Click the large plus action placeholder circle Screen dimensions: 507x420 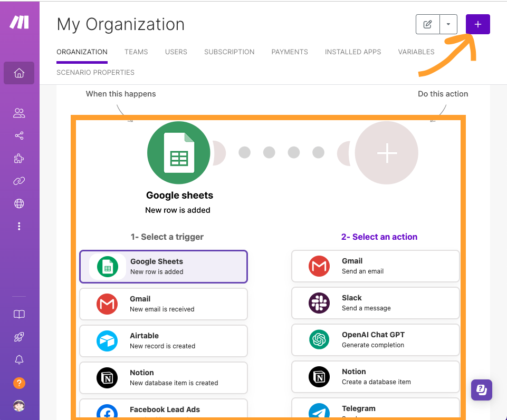point(387,153)
